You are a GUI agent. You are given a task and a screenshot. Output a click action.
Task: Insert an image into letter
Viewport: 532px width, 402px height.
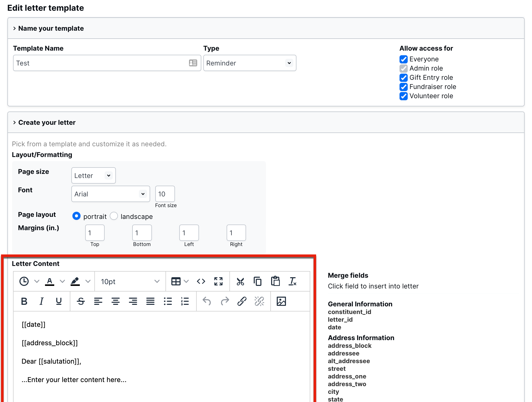pyautogui.click(x=281, y=301)
